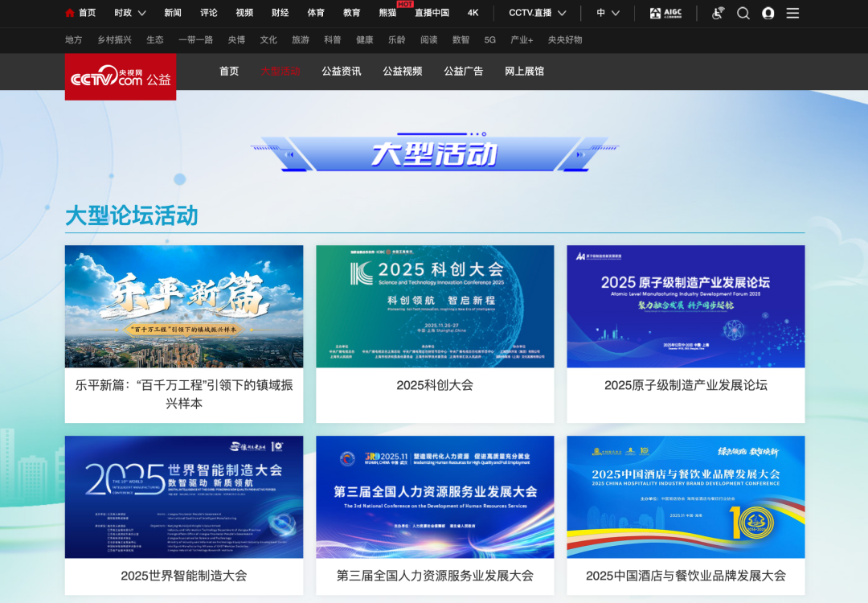Open the 2025科创大会 thumbnail
The image size is (868, 603).
point(435,306)
